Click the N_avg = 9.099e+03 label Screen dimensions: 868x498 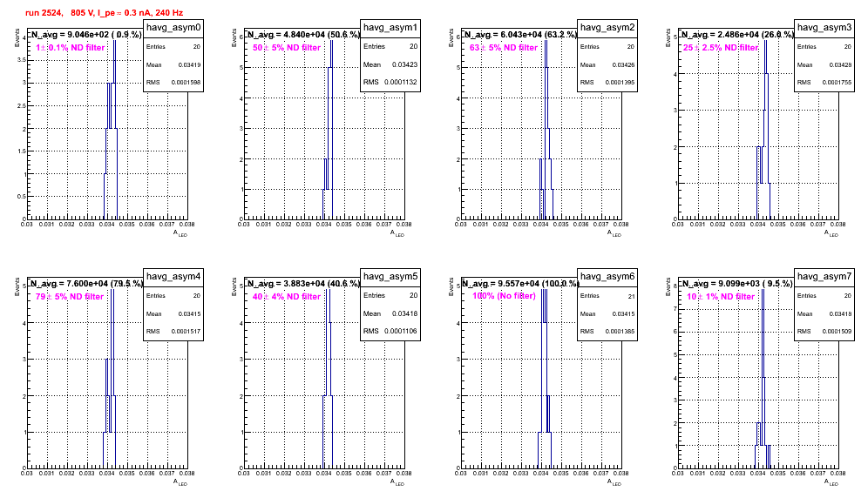(736, 283)
